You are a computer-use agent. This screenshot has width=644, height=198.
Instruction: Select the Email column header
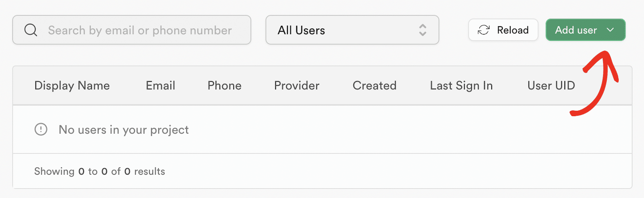tap(161, 85)
